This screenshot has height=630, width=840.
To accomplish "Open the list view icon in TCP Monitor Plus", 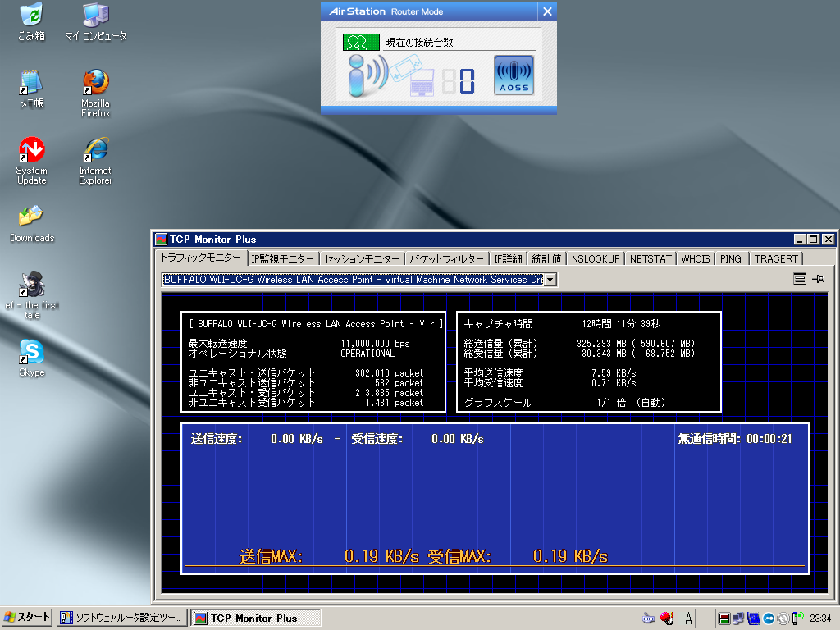I will 800,279.
